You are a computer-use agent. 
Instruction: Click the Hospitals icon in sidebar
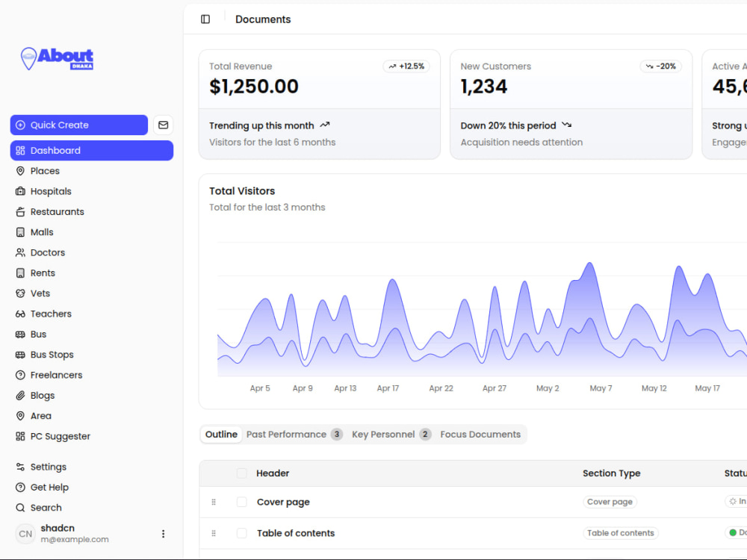20,191
